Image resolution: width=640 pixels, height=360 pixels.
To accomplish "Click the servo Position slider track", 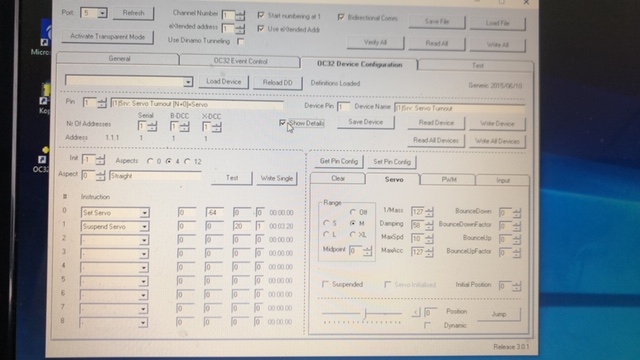I will (362, 313).
